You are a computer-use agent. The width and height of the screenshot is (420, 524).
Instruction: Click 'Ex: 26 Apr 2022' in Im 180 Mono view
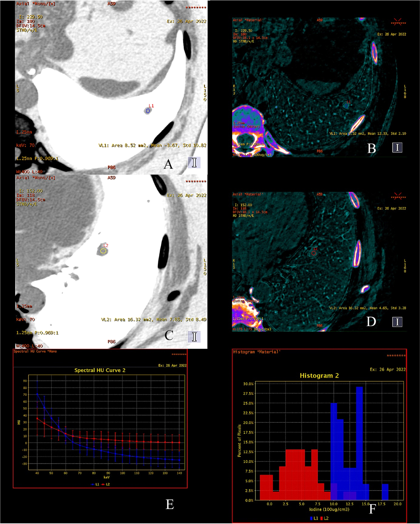[187, 21]
